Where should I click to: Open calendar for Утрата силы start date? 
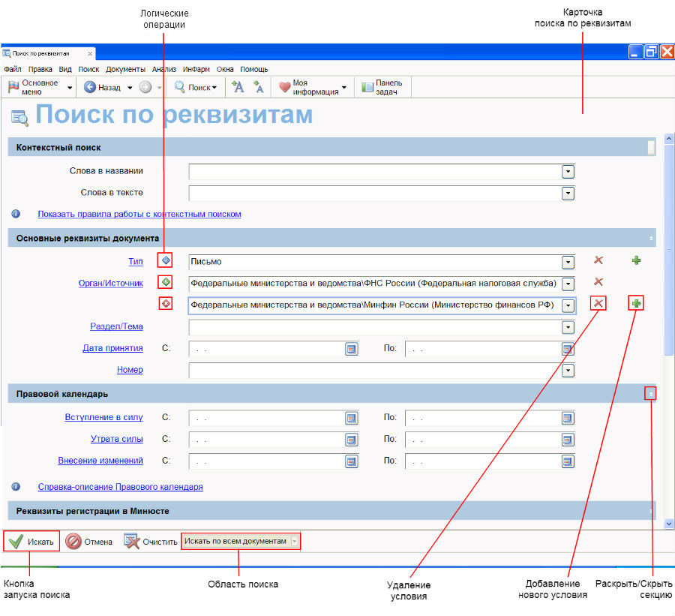[x=351, y=440]
